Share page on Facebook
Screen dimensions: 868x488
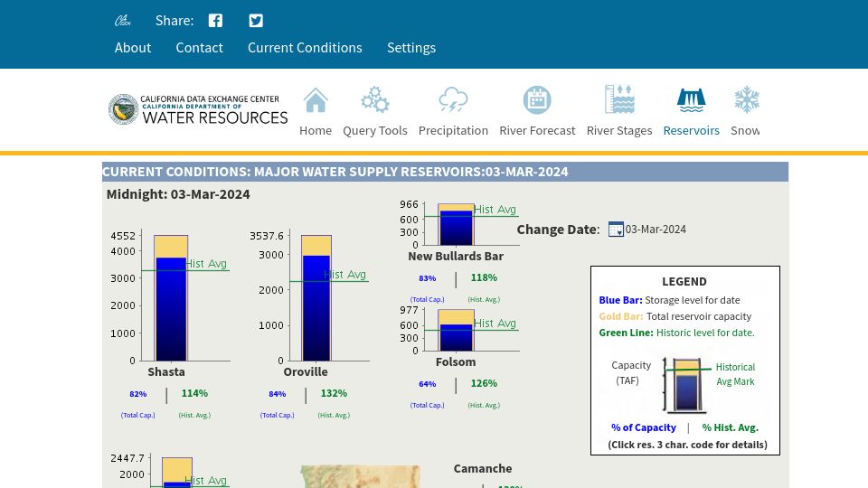215,21
